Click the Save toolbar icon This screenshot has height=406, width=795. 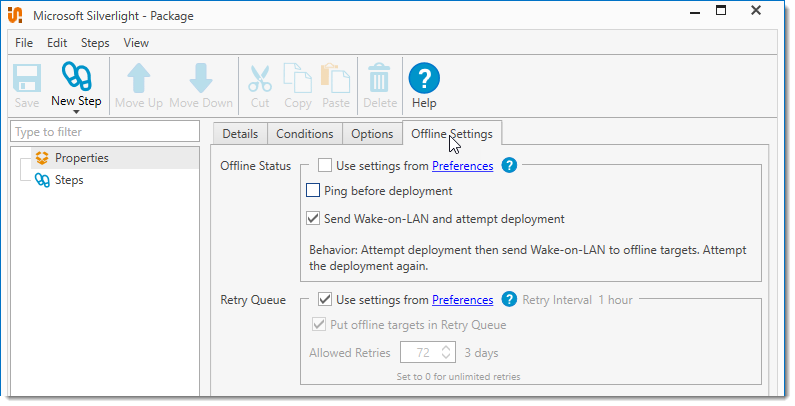(x=27, y=79)
